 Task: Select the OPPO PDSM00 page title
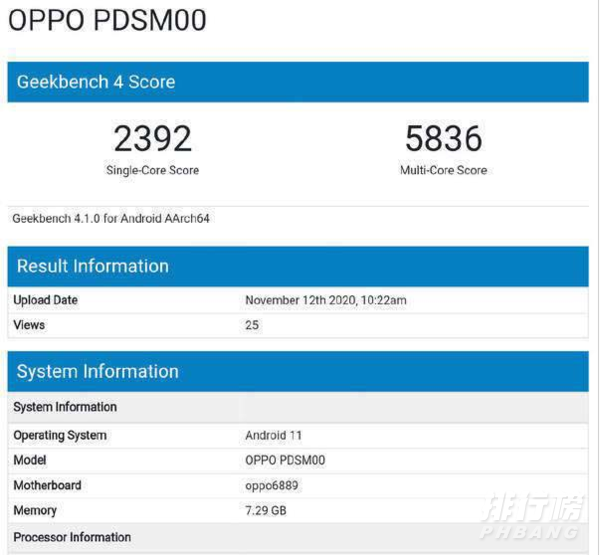point(107,20)
